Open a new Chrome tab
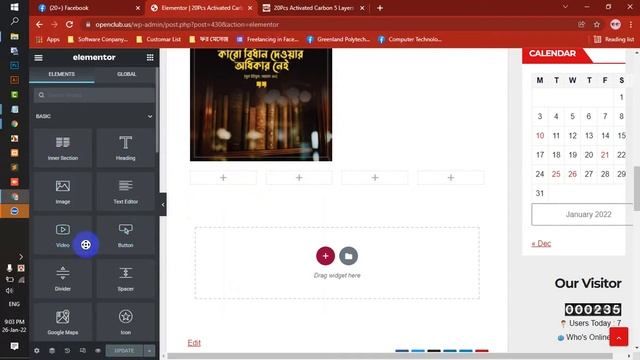Viewport: 640px width, 360px height. (380, 8)
